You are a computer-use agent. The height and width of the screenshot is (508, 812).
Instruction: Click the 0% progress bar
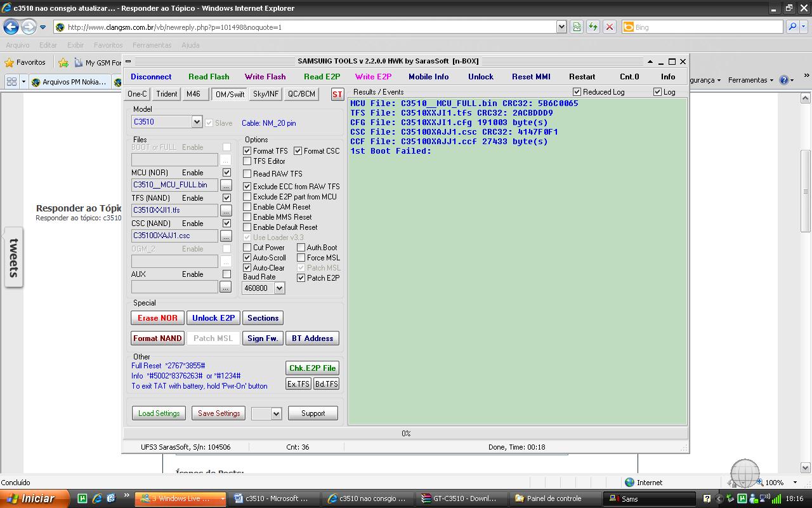(x=406, y=434)
